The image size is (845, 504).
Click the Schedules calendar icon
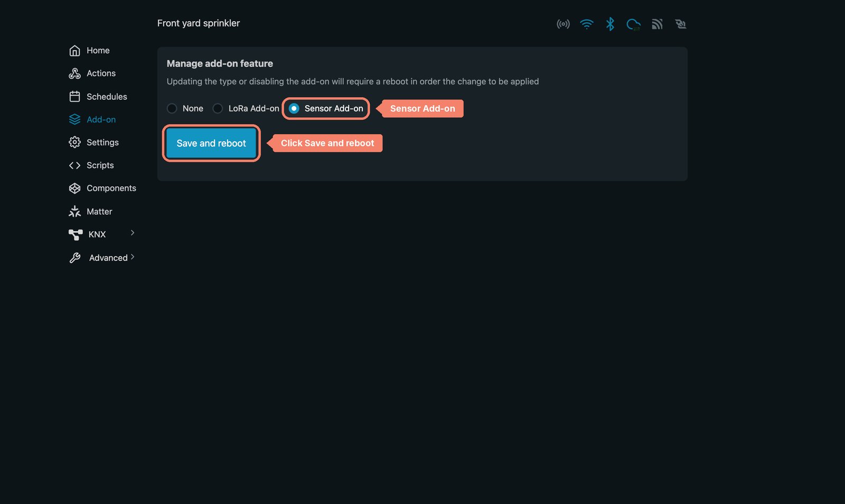74,97
